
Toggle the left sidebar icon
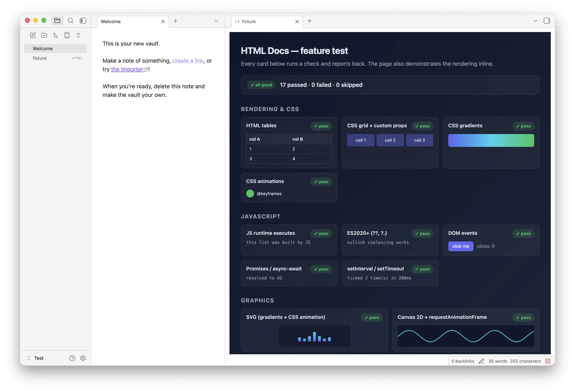[x=83, y=20]
